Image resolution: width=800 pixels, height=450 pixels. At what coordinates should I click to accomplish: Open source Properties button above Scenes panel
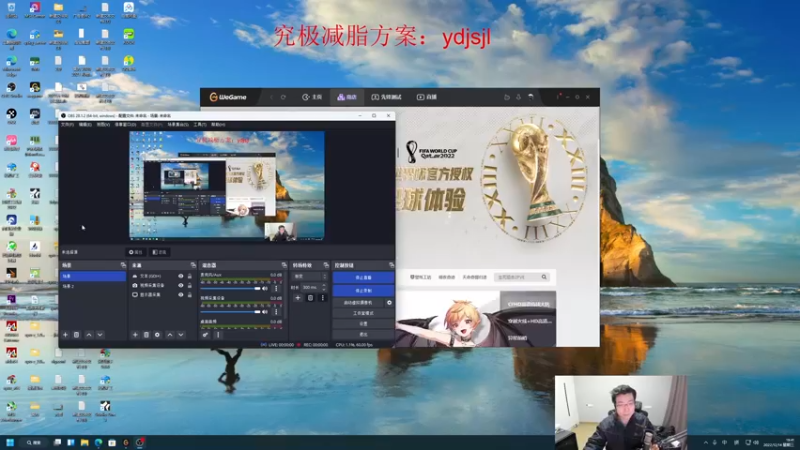(x=136, y=252)
